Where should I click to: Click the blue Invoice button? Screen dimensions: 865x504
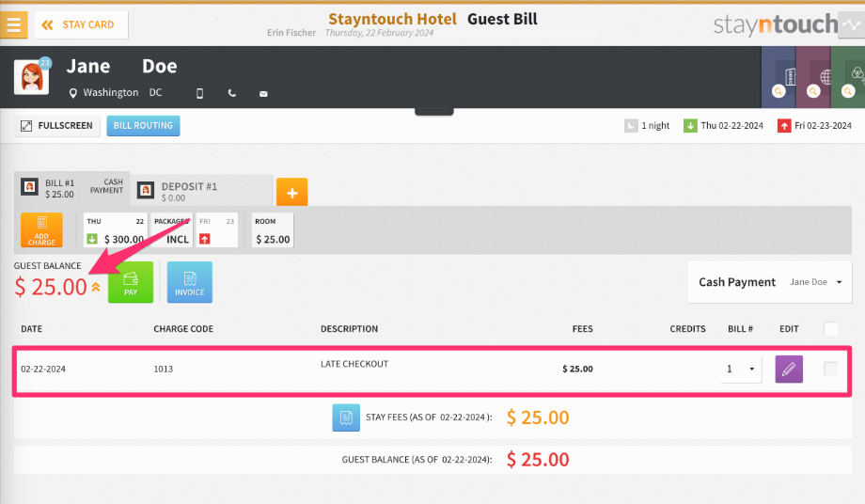coord(190,282)
